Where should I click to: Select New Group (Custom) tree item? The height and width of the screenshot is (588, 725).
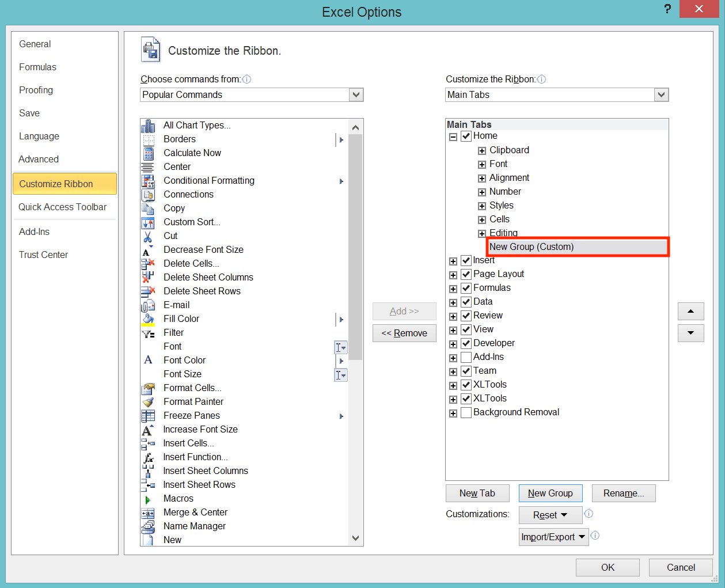[578, 247]
